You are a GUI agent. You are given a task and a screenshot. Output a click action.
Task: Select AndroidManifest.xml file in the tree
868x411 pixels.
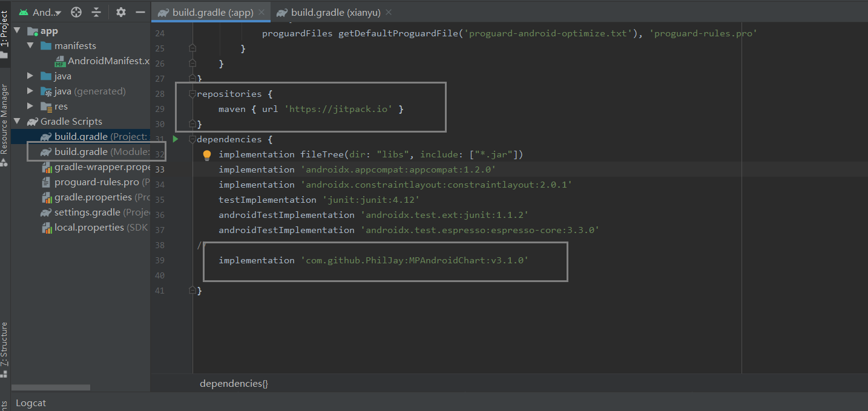pyautogui.click(x=108, y=61)
